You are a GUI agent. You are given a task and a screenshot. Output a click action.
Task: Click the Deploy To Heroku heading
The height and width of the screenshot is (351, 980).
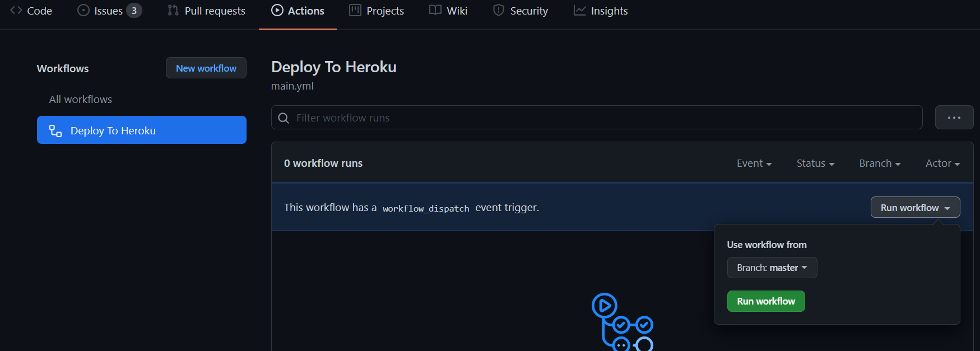(x=334, y=67)
